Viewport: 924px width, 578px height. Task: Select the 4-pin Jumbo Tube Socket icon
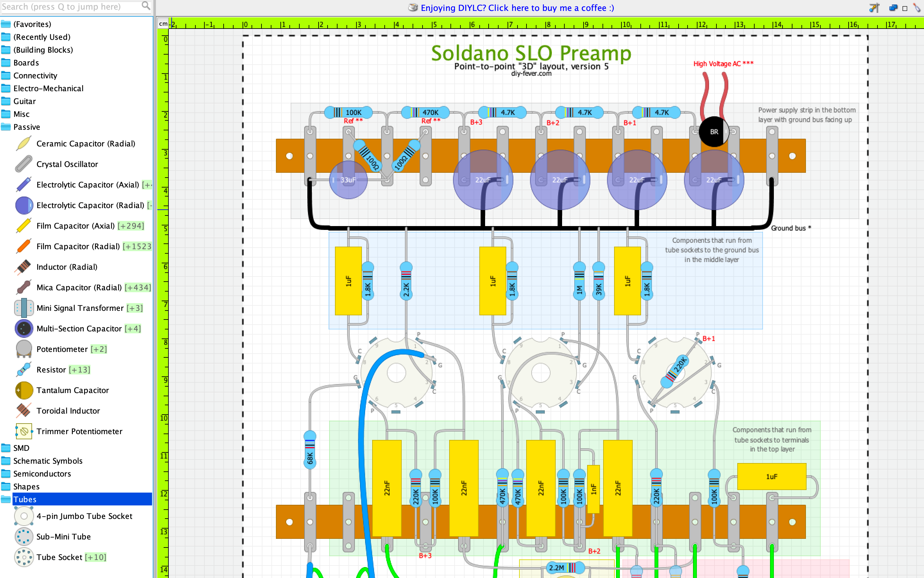[x=24, y=516]
